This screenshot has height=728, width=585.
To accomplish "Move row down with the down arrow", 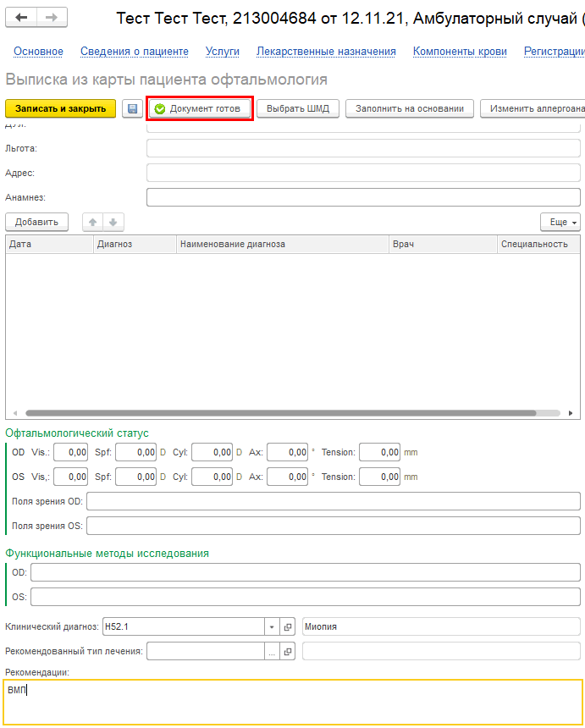I will [x=113, y=222].
